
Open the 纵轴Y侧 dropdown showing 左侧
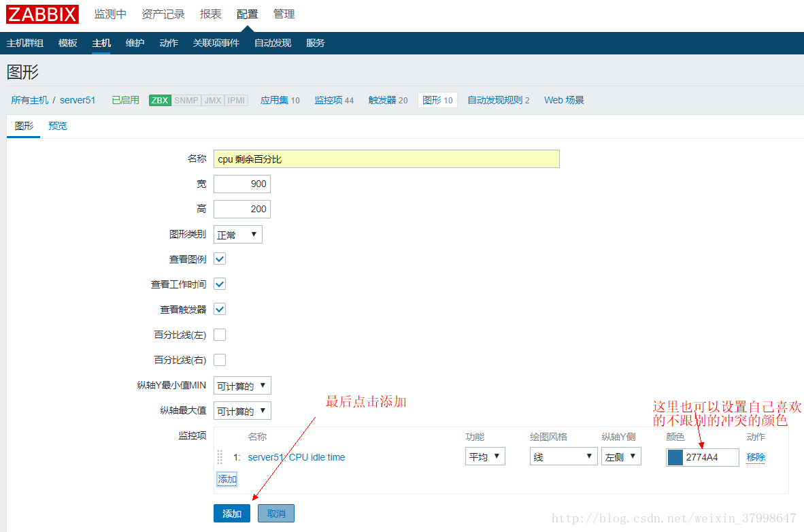click(622, 456)
